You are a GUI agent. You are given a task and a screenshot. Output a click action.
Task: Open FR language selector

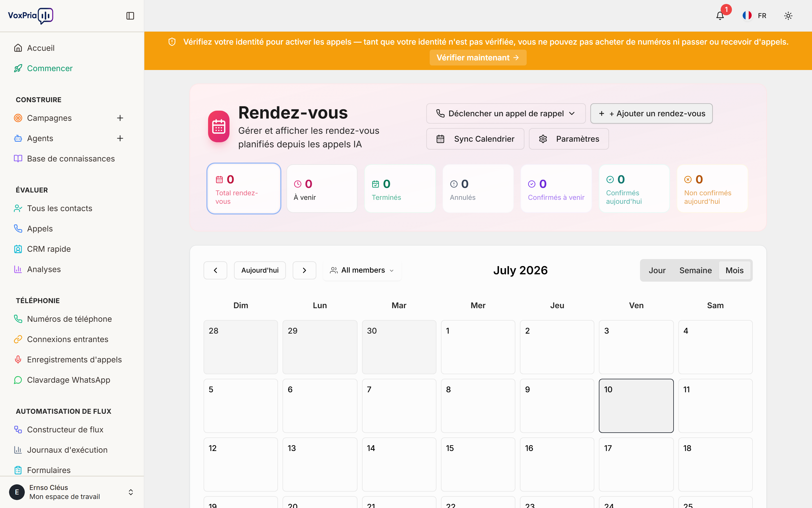[755, 16]
